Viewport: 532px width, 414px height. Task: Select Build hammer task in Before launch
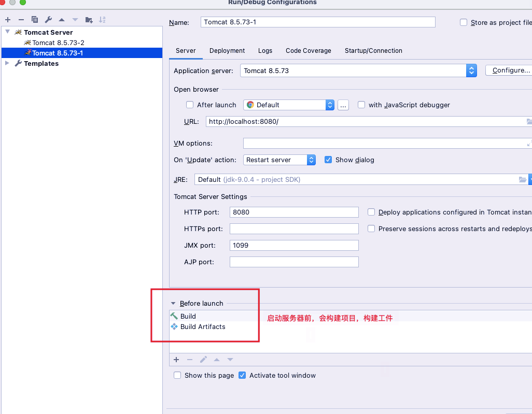188,317
